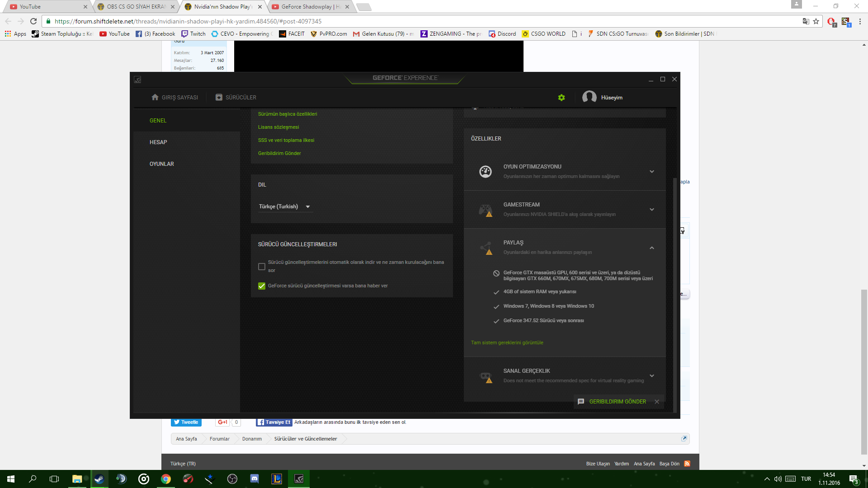Open the Twitch bookmark
868x488 pixels.
click(193, 34)
